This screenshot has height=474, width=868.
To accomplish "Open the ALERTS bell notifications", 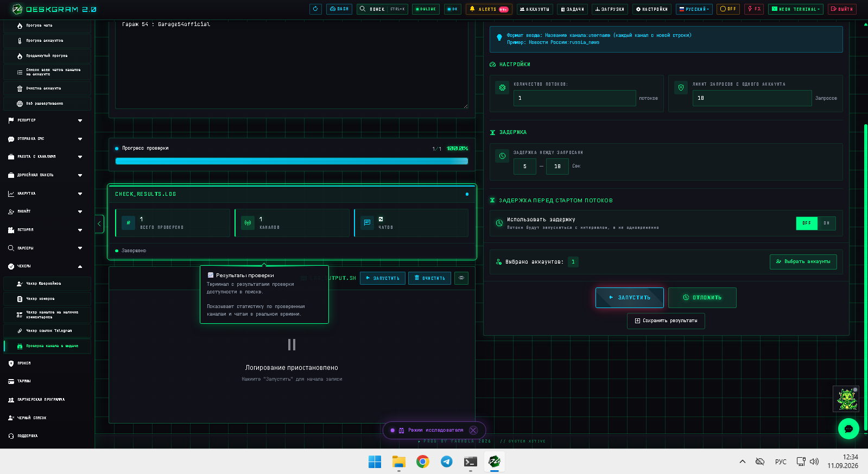I will (x=489, y=9).
